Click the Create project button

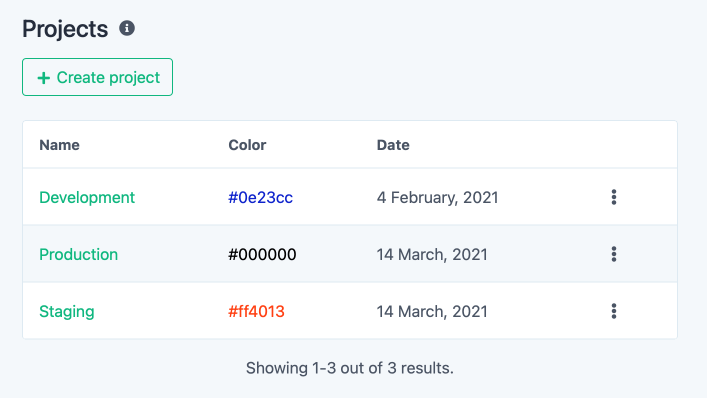(x=97, y=77)
